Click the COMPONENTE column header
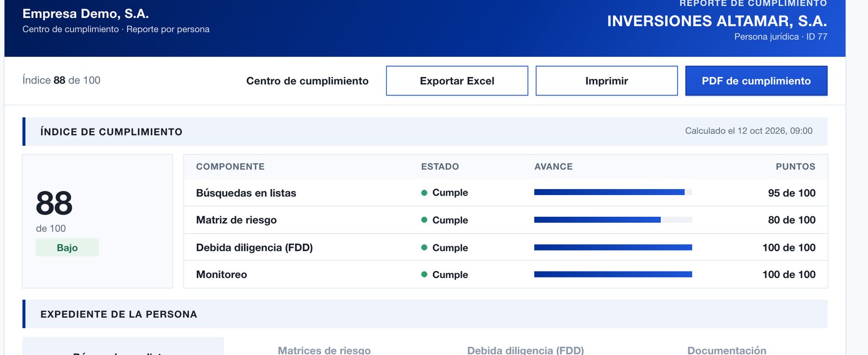Viewport: 868px width, 355px height. click(230, 167)
